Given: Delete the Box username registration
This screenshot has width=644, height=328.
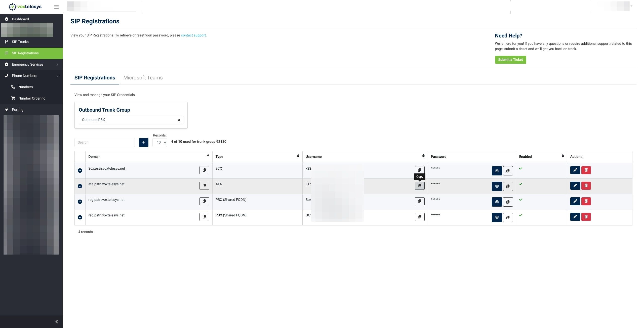Looking at the screenshot, I should (586, 201).
